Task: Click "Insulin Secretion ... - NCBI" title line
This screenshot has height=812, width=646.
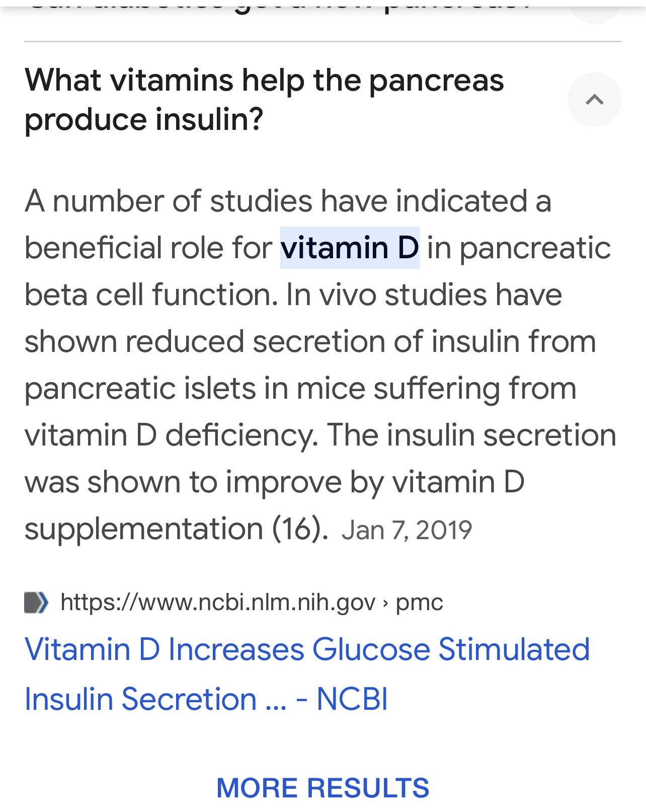Action: (x=206, y=699)
